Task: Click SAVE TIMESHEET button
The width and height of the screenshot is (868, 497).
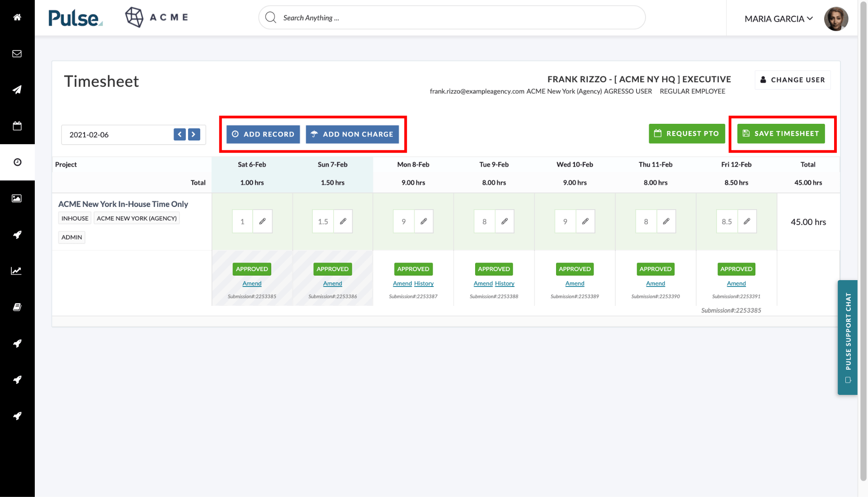Action: [x=781, y=134]
